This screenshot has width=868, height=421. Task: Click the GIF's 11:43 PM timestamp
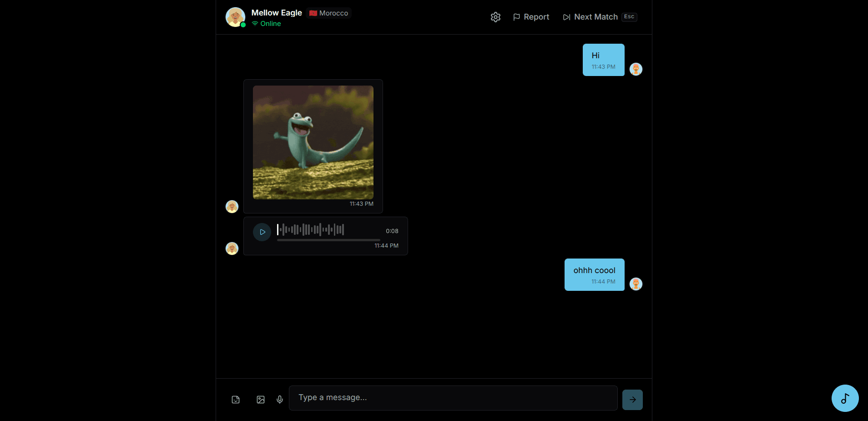tap(362, 204)
